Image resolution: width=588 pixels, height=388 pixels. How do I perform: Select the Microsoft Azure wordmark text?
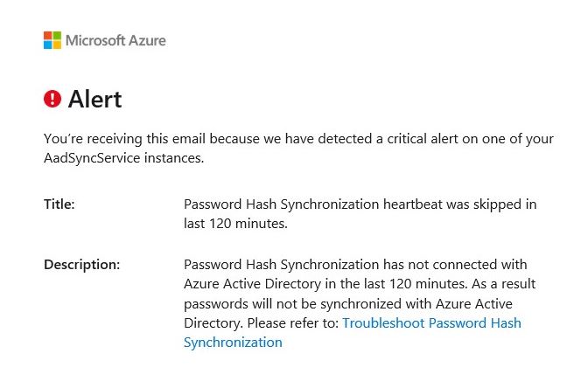pyautogui.click(x=115, y=40)
